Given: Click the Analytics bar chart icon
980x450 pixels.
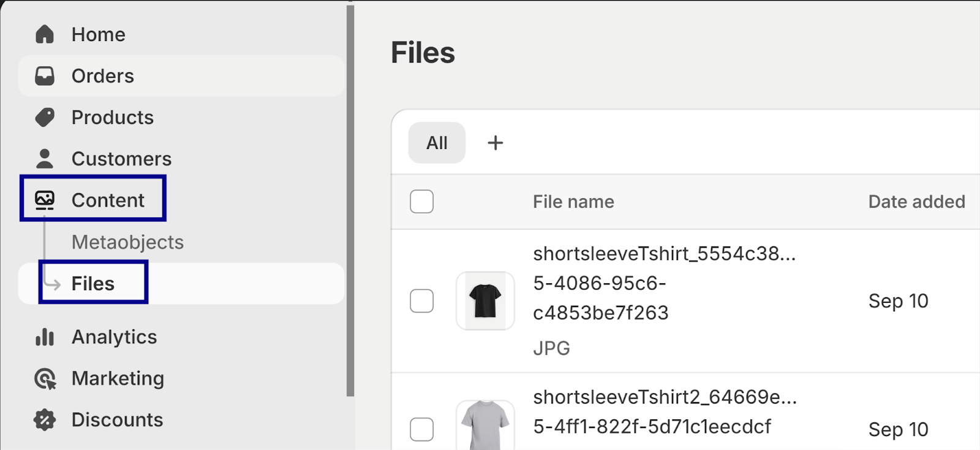Looking at the screenshot, I should pyautogui.click(x=45, y=337).
